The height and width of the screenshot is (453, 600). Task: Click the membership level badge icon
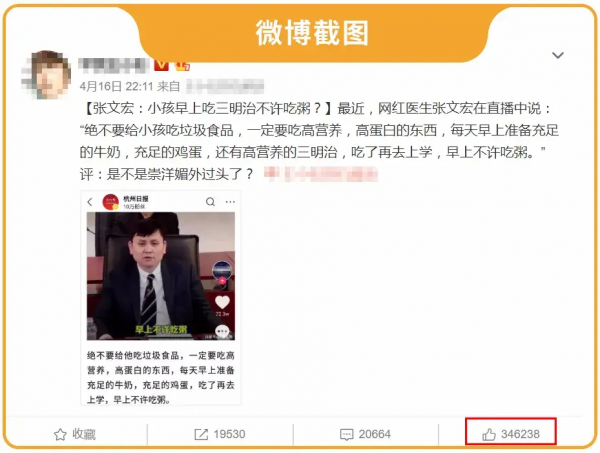(182, 66)
